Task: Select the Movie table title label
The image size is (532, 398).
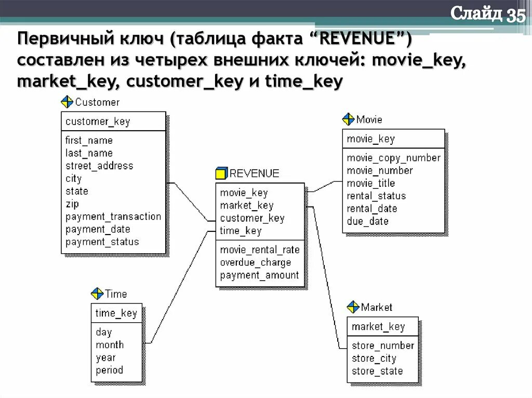Action: (369, 119)
